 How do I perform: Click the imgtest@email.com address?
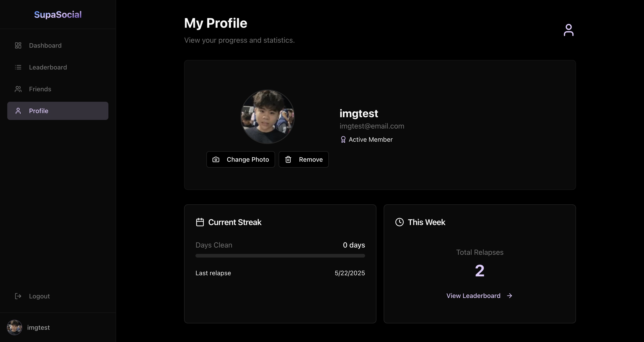point(372,126)
